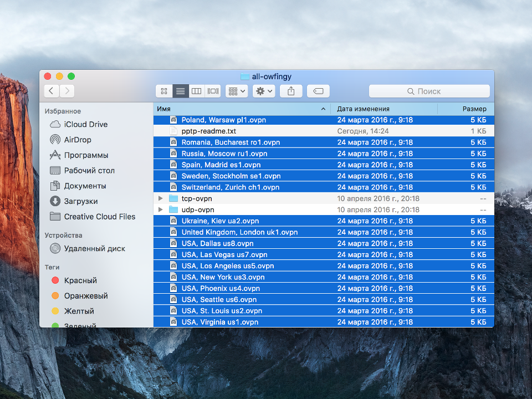Viewport: 532px width, 399px height.
Task: Select USA, Dallas us8.ovpn file
Action: (324, 243)
